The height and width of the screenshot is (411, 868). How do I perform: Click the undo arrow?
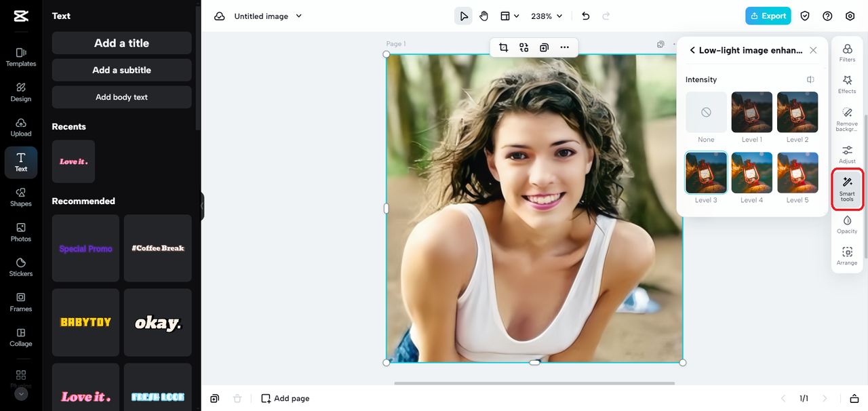[x=586, y=16]
